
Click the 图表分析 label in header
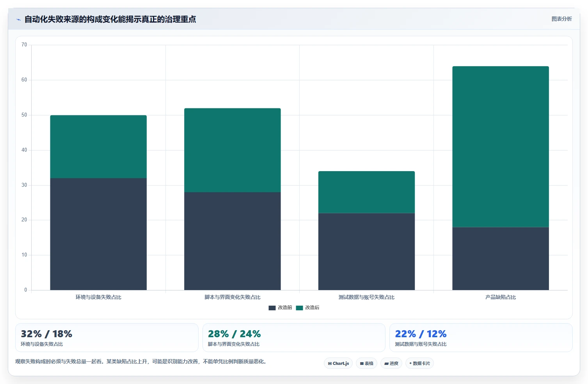pyautogui.click(x=561, y=19)
